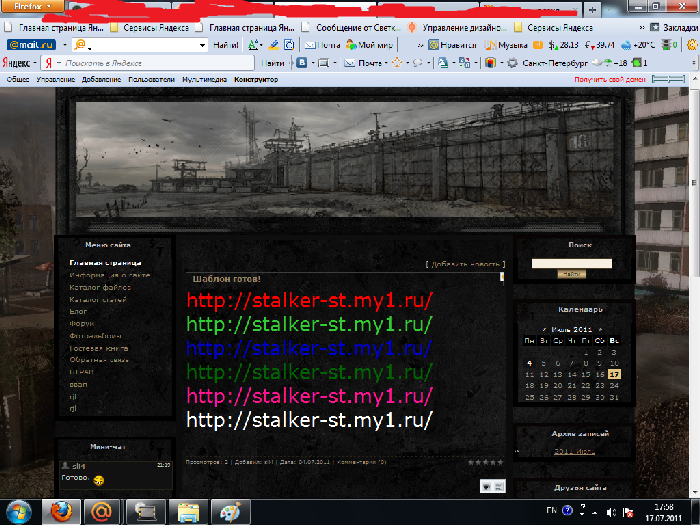Go to 'Главная страница' in site menu
Screen dimensions: 700x525
point(105,263)
